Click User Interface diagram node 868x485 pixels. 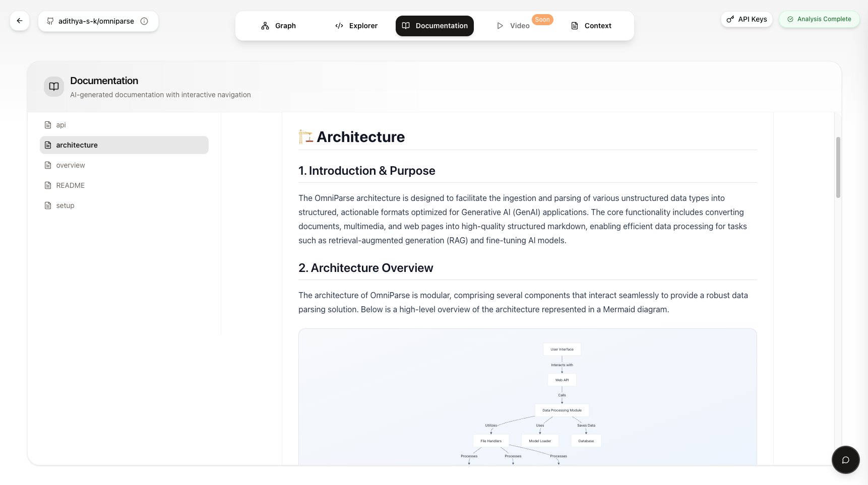point(562,349)
